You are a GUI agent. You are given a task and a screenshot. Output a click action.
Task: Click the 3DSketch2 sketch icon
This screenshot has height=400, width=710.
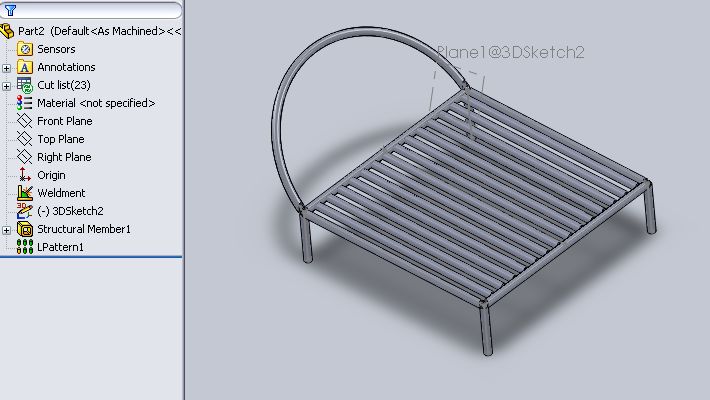pyautogui.click(x=24, y=211)
